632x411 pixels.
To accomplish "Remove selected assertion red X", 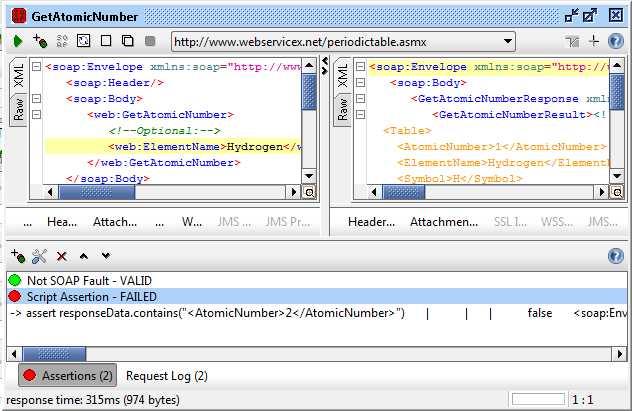I will coord(62,256).
